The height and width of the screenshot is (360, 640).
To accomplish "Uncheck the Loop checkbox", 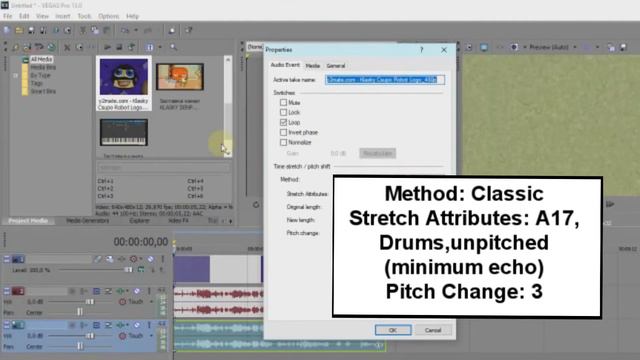I will pos(283,122).
